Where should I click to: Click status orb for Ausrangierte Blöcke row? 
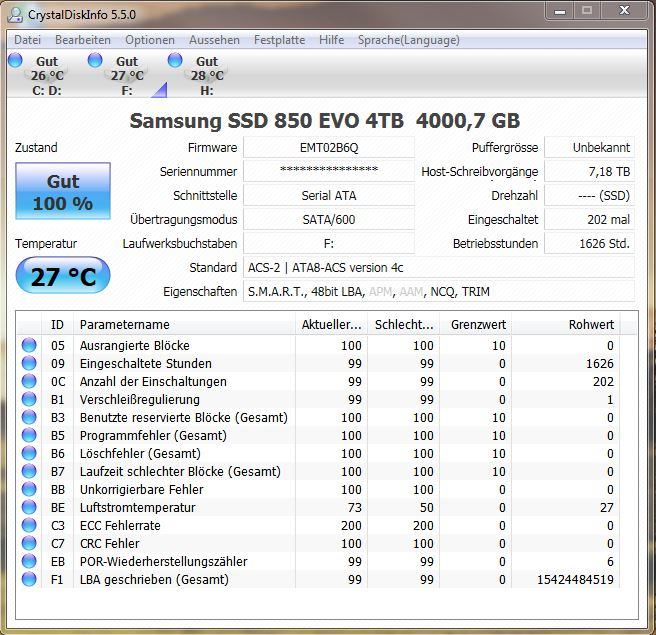(29, 345)
